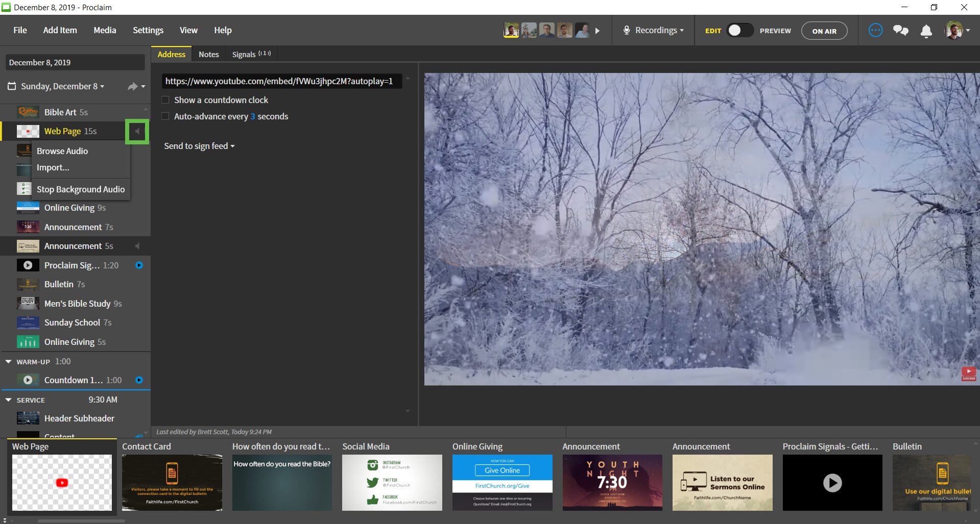Toggle Edit/Preview switch
Viewport: 980px width, 524px height.
(739, 31)
